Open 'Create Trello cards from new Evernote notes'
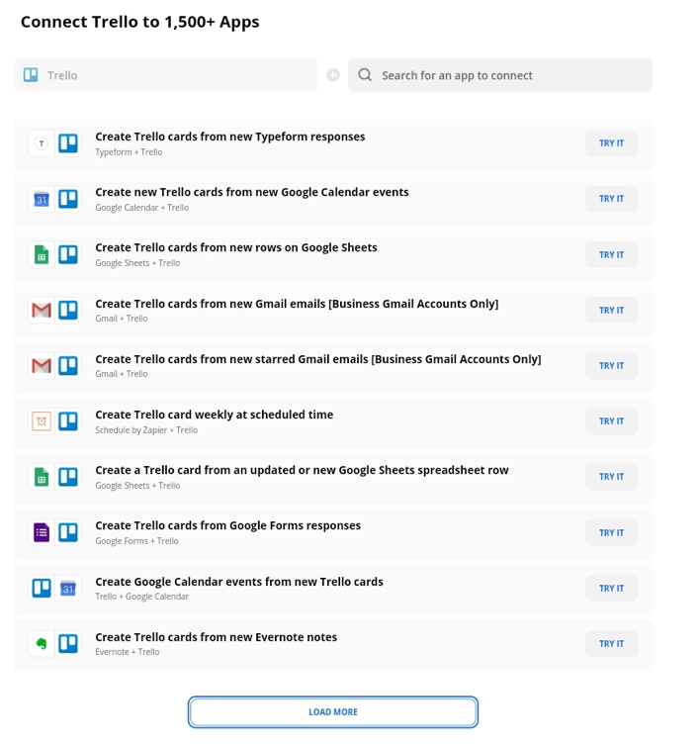Screen dimensions: 700x744 click(x=217, y=637)
